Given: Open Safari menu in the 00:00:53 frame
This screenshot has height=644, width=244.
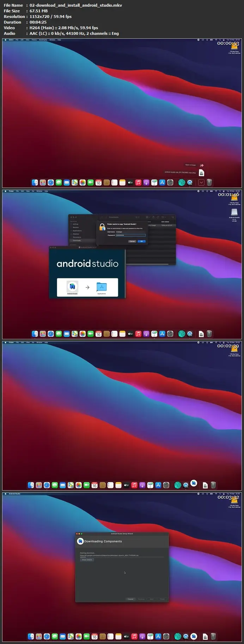Looking at the screenshot, I should 11,40.
